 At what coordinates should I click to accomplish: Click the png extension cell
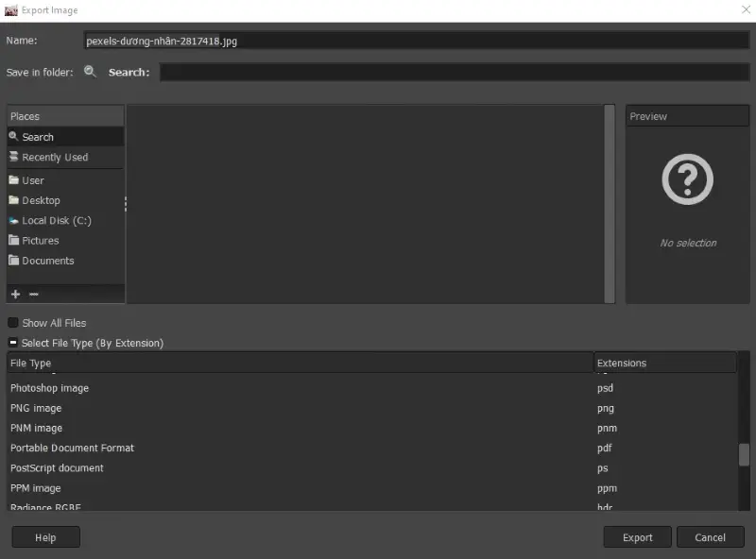point(606,408)
